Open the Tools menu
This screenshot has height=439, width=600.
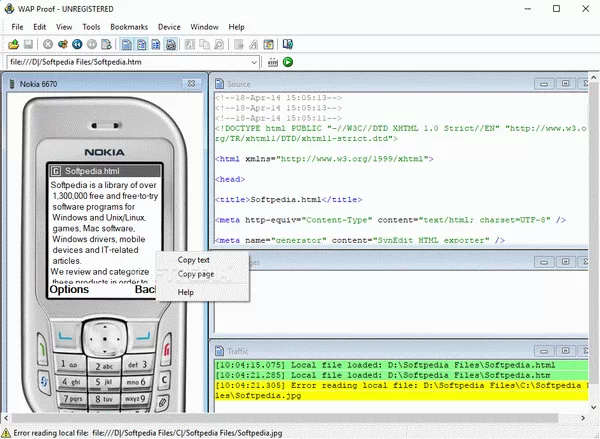pos(91,27)
